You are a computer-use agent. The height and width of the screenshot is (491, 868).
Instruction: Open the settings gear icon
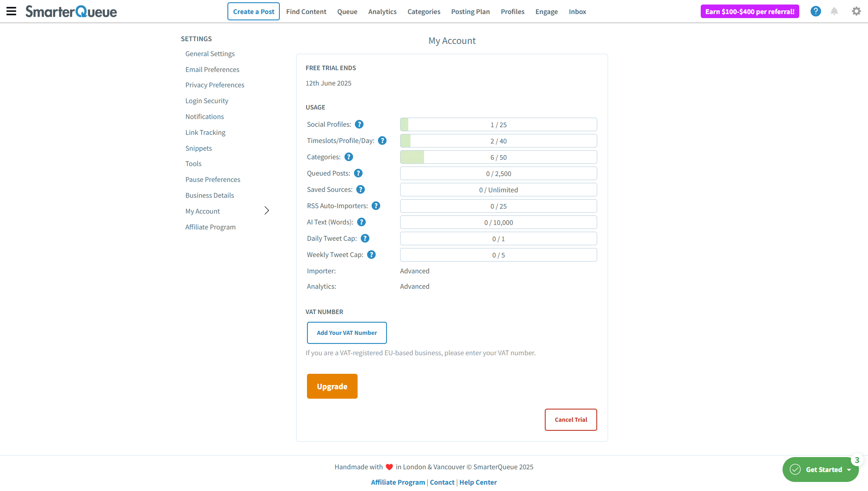coord(856,11)
